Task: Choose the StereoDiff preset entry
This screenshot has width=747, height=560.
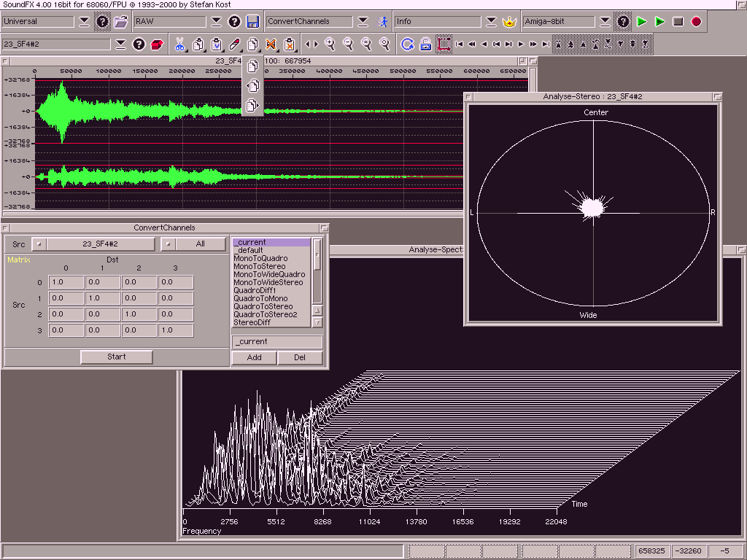Action: (x=252, y=322)
